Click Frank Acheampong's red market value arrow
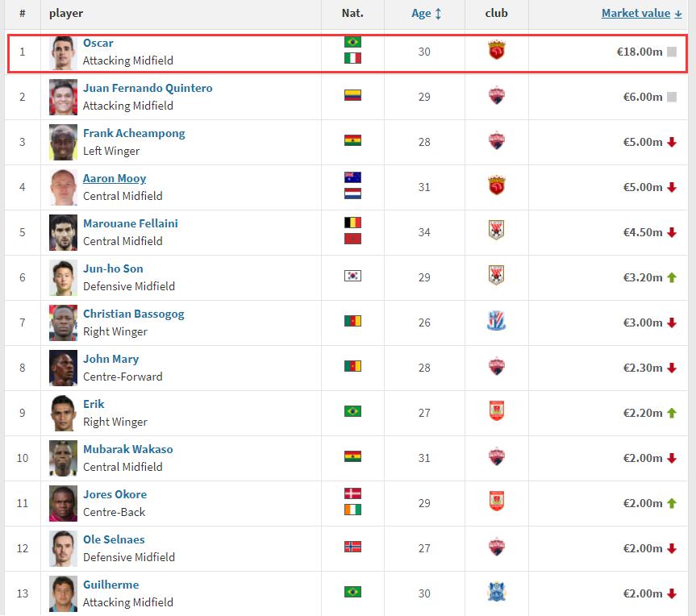This screenshot has width=696, height=616. tap(671, 142)
